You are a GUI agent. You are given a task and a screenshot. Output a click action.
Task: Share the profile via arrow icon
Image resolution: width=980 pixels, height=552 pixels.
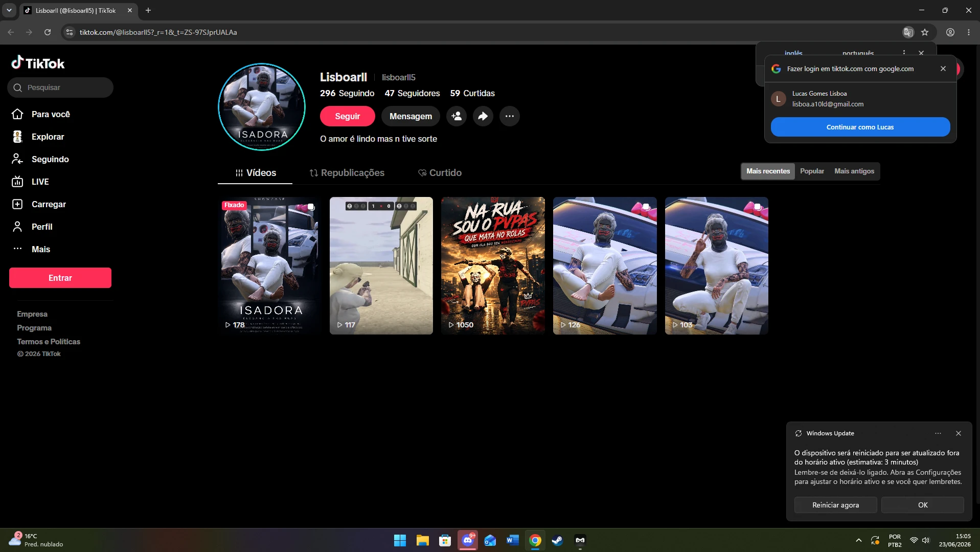click(x=483, y=116)
